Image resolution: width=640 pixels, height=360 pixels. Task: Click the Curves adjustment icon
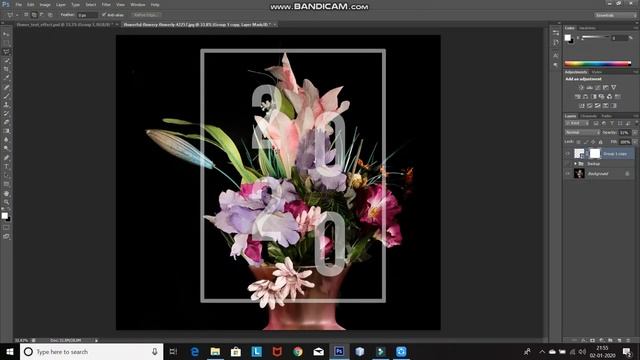click(598, 87)
